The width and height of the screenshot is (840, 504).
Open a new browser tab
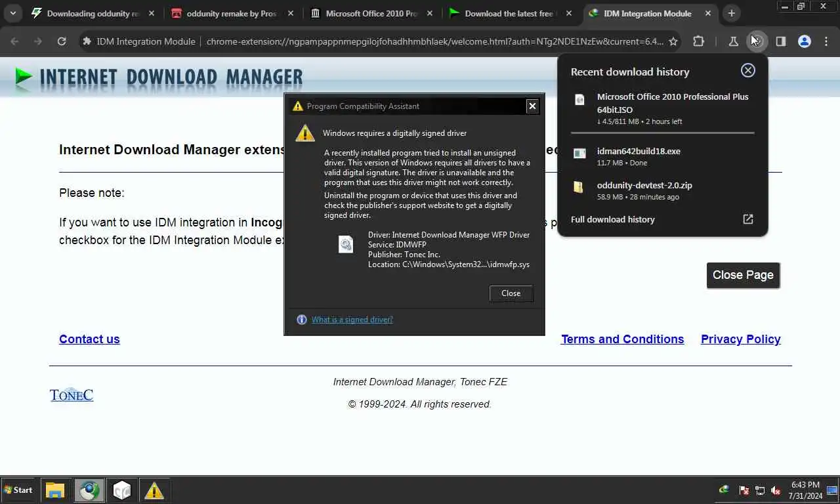point(732,13)
